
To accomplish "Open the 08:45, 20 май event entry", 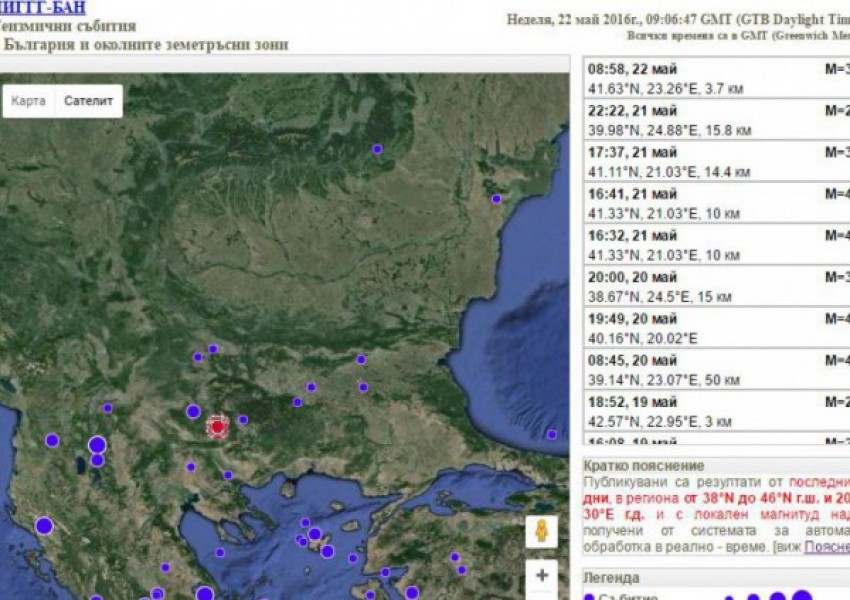I will click(715, 370).
